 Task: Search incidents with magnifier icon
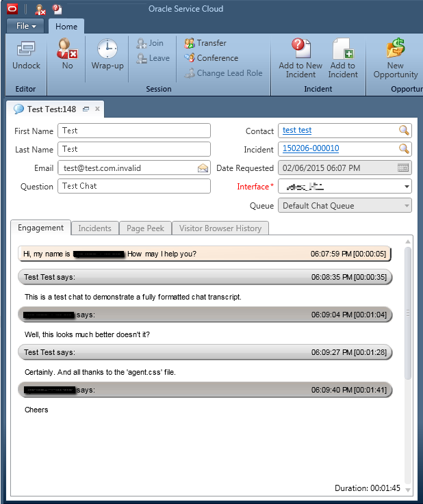tap(404, 148)
